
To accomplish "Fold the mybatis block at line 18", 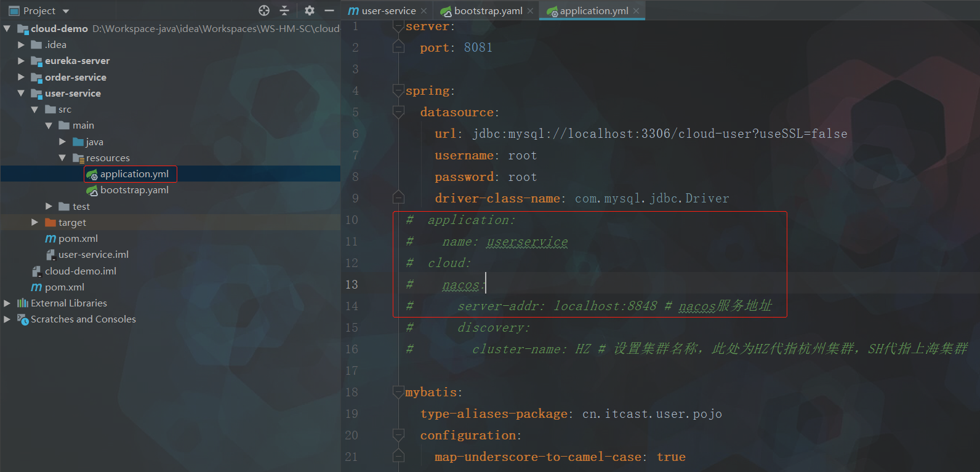I will tap(398, 392).
